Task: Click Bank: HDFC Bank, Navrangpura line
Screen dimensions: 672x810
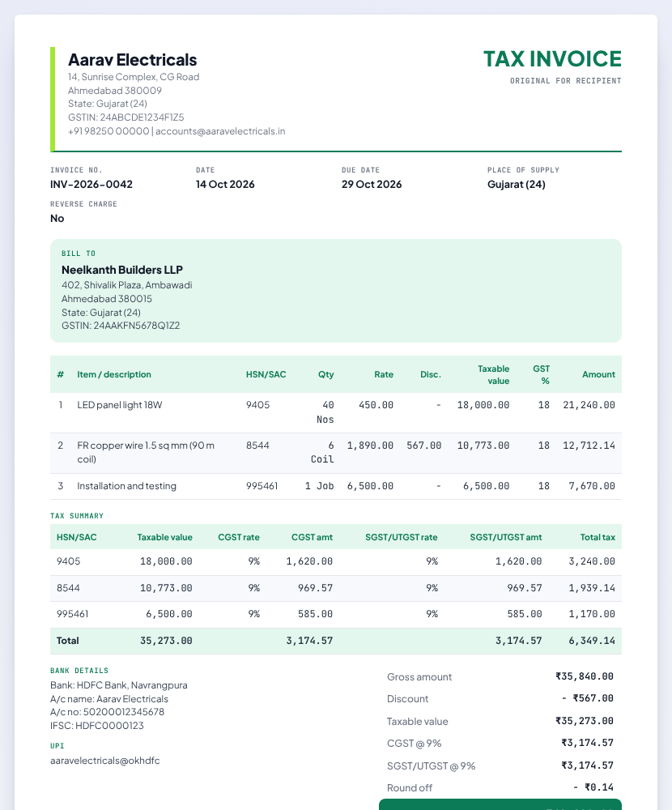Action: pos(119,685)
